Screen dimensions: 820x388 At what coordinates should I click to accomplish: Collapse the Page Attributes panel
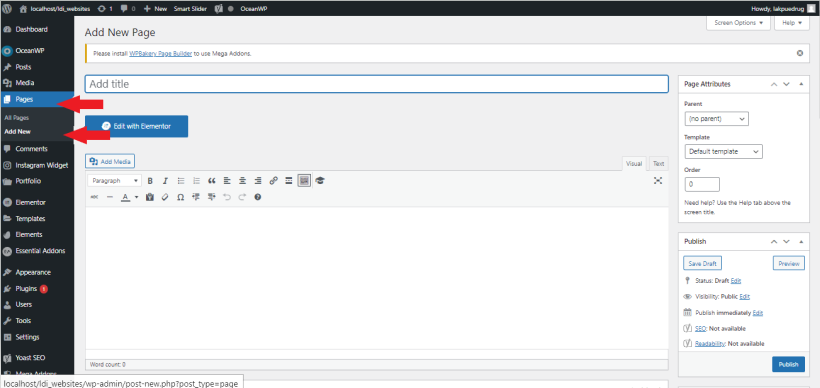click(801, 84)
